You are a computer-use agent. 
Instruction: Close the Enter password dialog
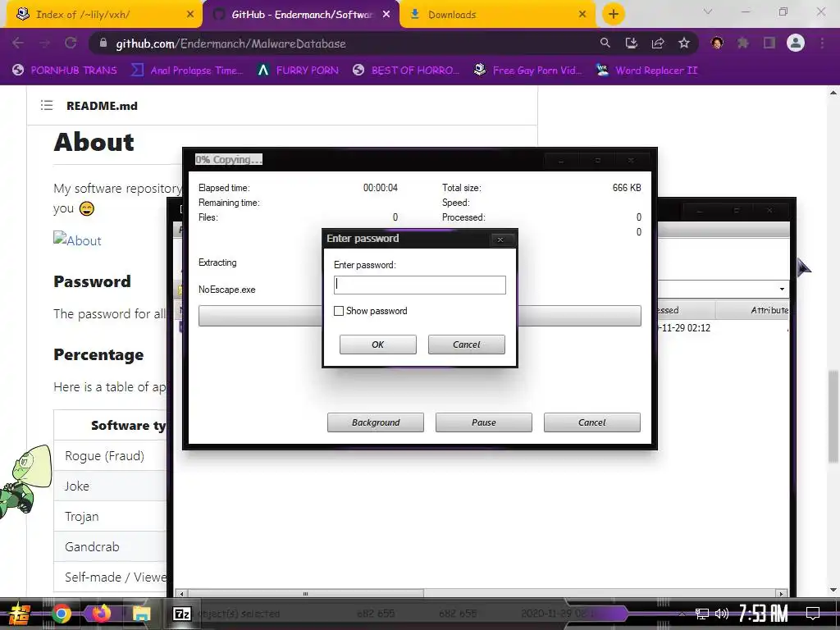coord(500,240)
